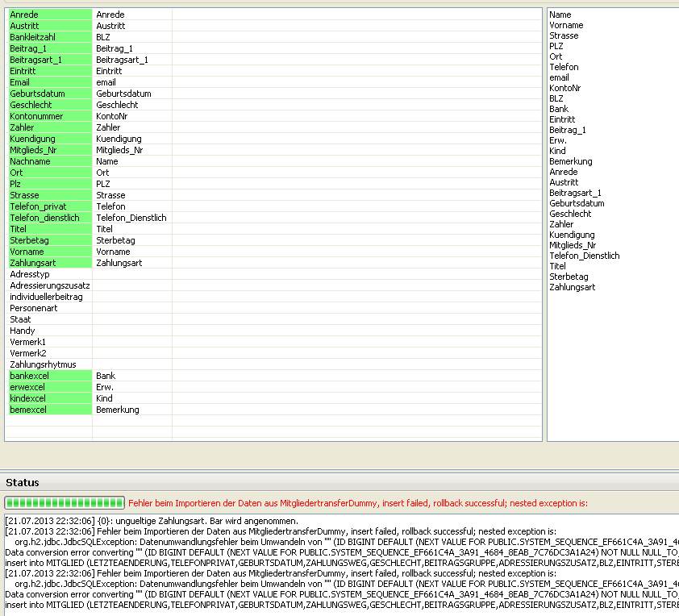Click the empty cell beside individuellerbeitrag
This screenshot has height=616, width=679.
click(x=131, y=297)
